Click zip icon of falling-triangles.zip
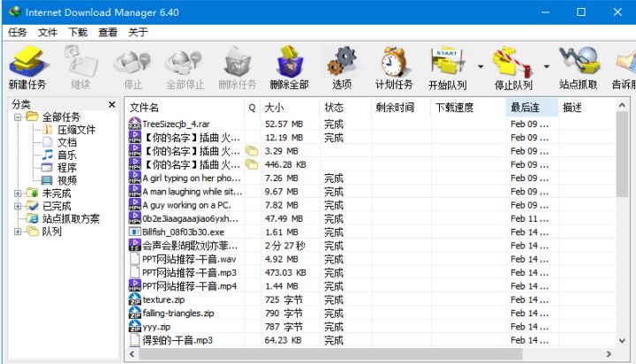 click(134, 313)
